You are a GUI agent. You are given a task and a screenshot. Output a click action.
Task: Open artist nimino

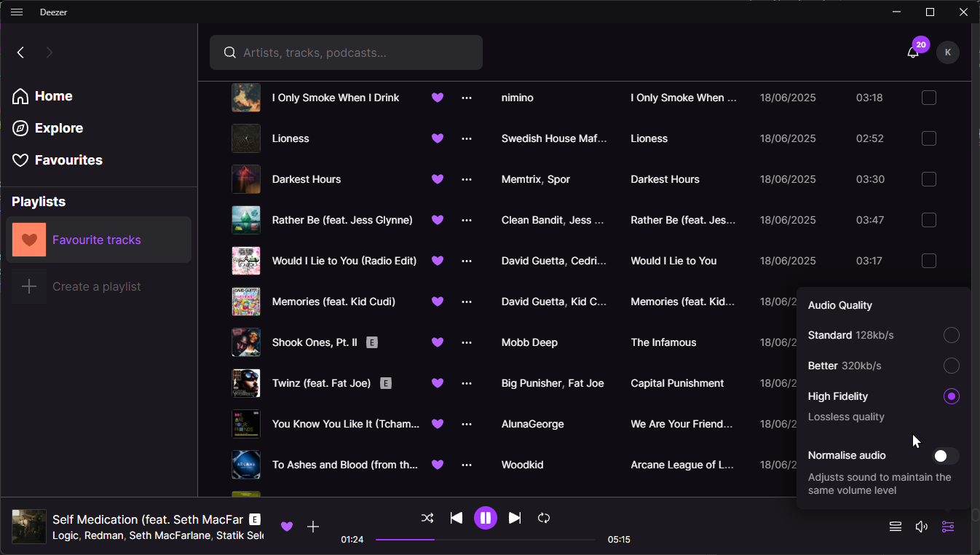518,98
